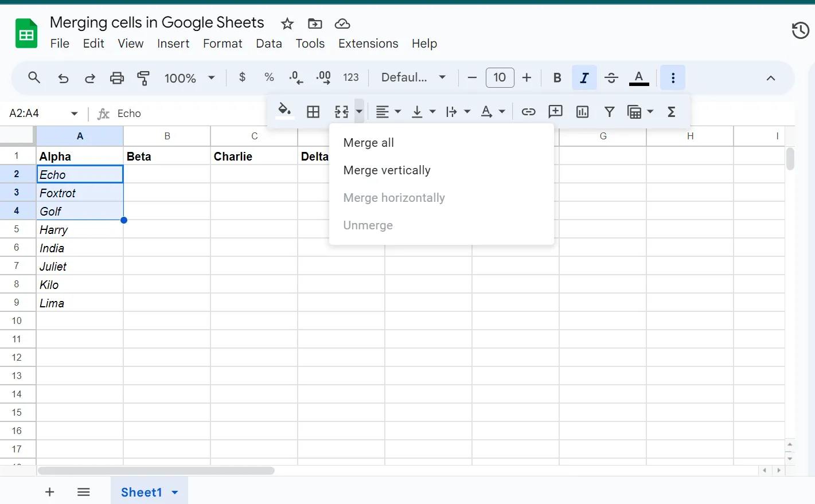
Task: Open version history clock icon
Action: (800, 30)
